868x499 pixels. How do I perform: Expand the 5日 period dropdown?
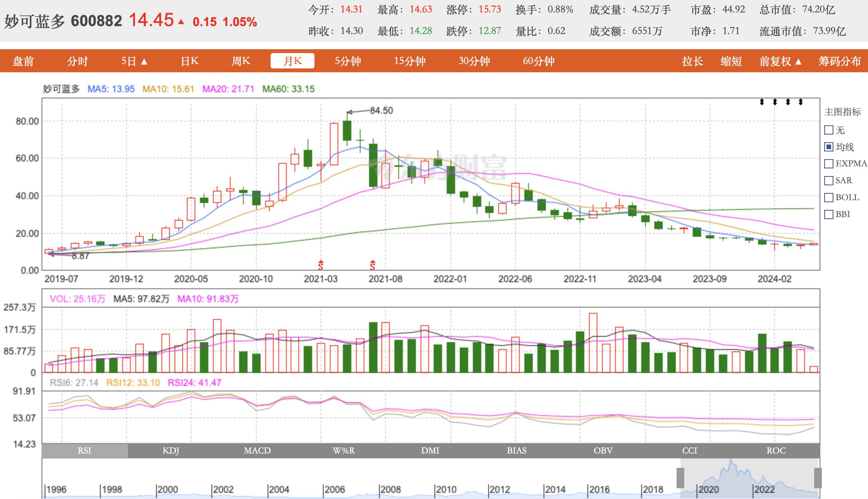134,61
